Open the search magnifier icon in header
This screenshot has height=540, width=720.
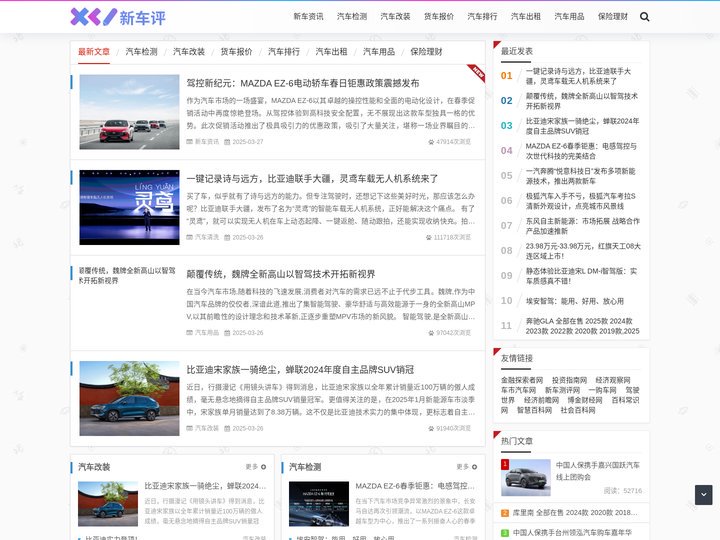point(644,17)
